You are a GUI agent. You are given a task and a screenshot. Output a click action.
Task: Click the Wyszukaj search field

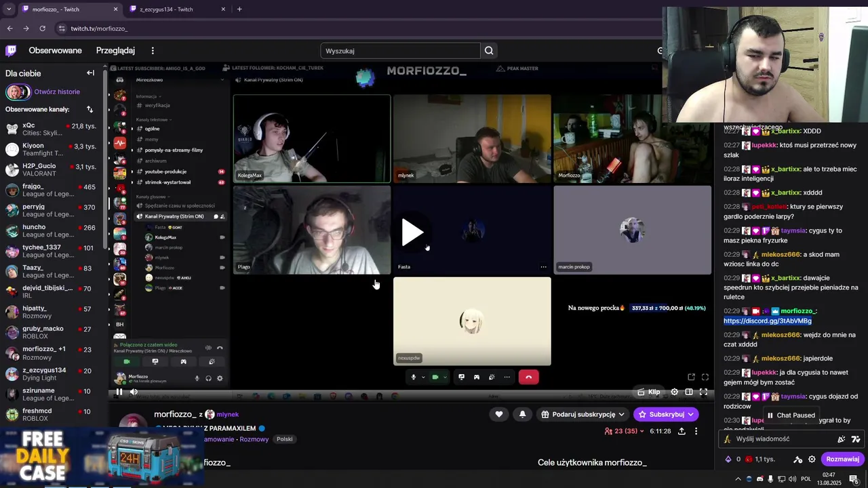(x=400, y=51)
